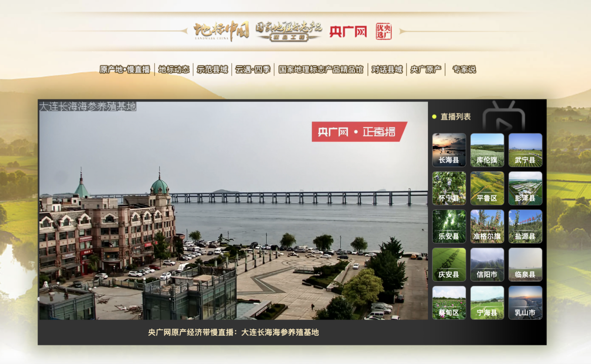Image resolution: width=591 pixels, height=364 pixels.
Task: Open the 原产地•慢直播 menu item
Action: (x=125, y=70)
